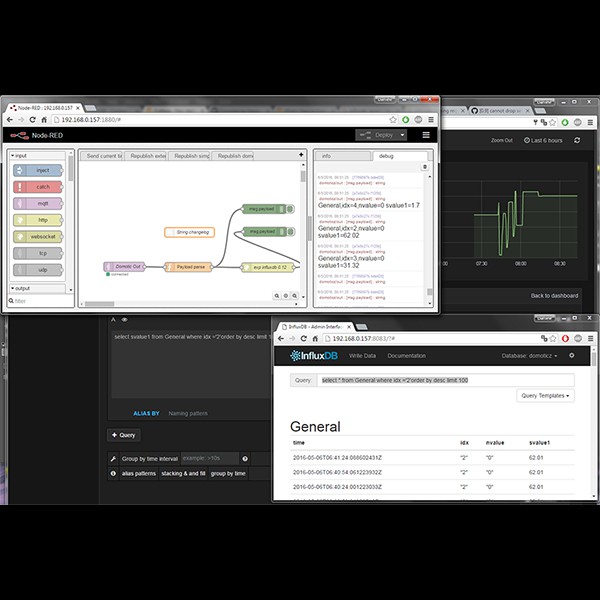Expand the Query Templates dropdown
The width and height of the screenshot is (600, 600).
point(546,396)
